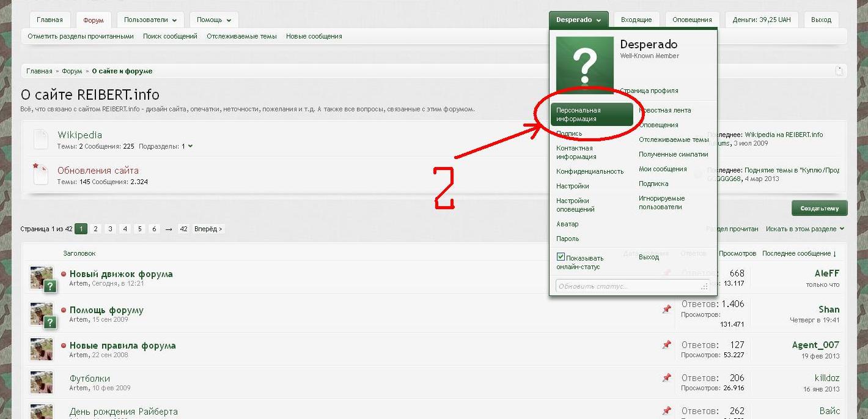Click the Обновить статус input field
The image size is (868, 419).
click(633, 286)
